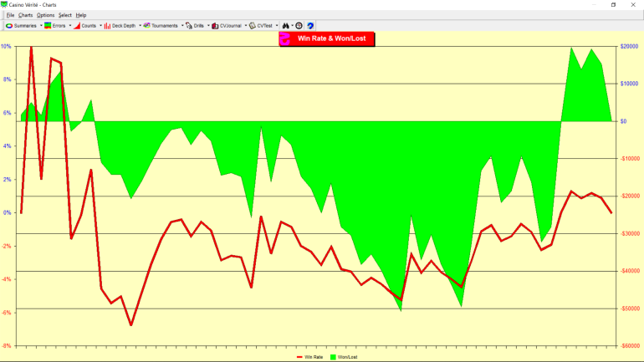Click the red Win Rate legend entry

(x=310, y=357)
